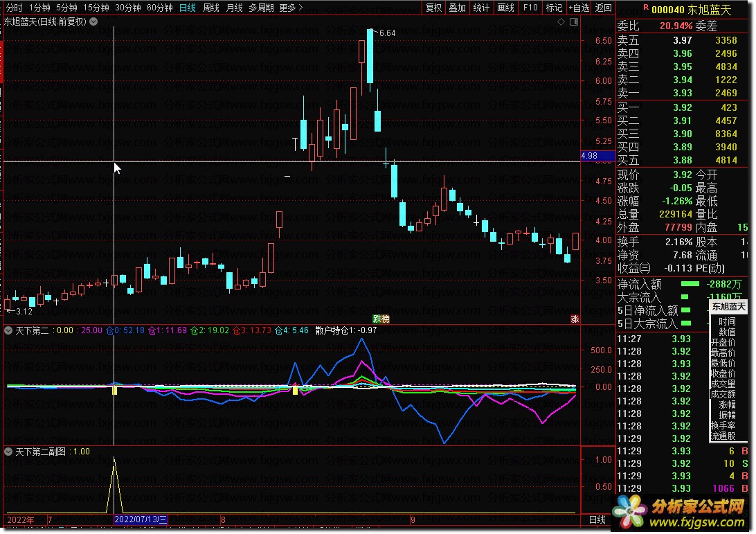The image size is (756, 534).
Task: Click the 2022/07/13/三 date marker
Action: point(141,519)
